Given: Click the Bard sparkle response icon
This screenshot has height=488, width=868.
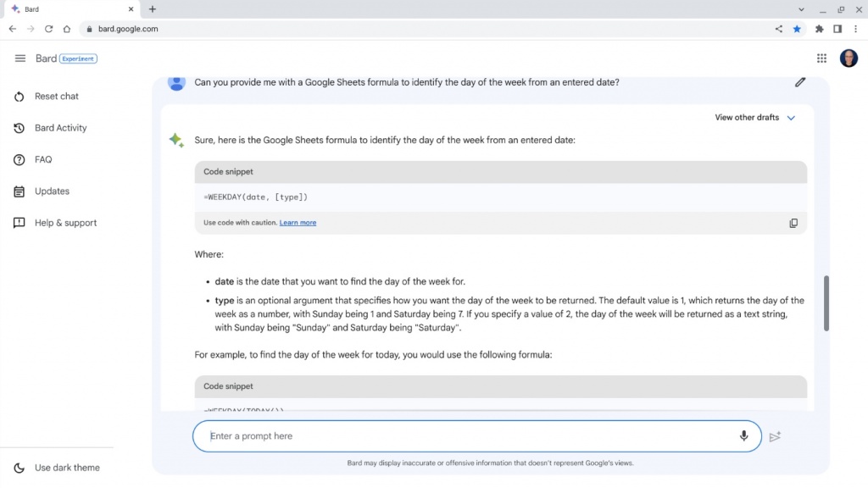Looking at the screenshot, I should [x=176, y=140].
